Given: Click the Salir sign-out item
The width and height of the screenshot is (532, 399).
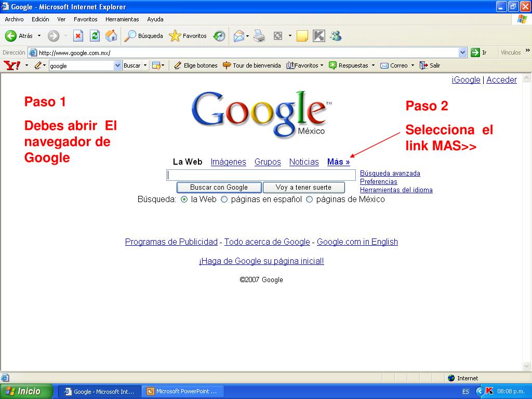Looking at the screenshot, I should pyautogui.click(x=430, y=65).
